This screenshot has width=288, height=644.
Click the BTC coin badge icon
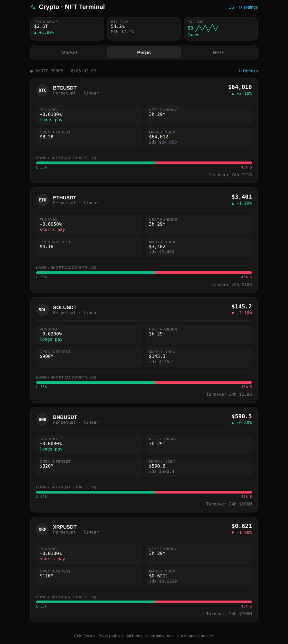[x=42, y=90]
